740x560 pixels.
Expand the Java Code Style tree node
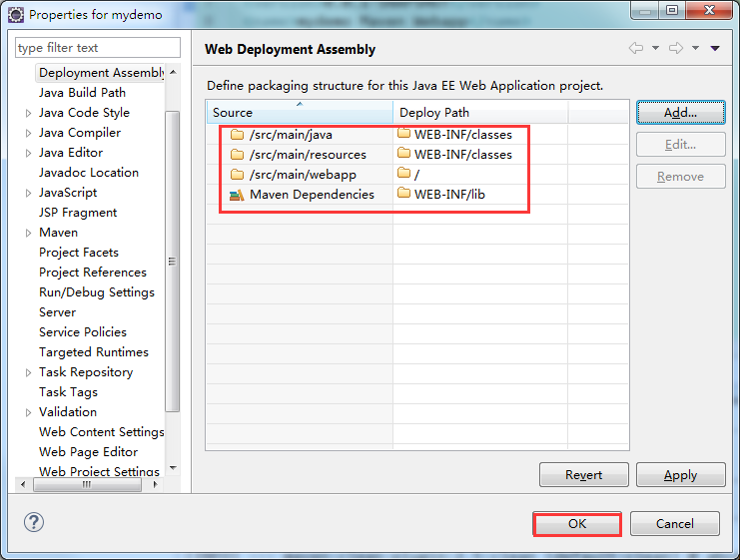28,113
